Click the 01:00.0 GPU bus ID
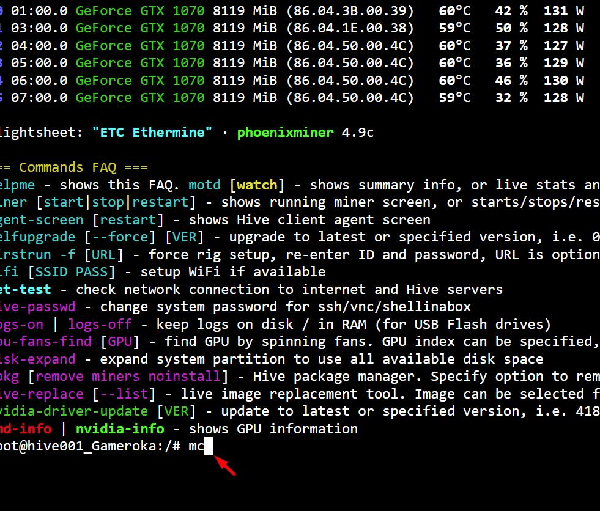The width and height of the screenshot is (600, 511). tap(39, 10)
